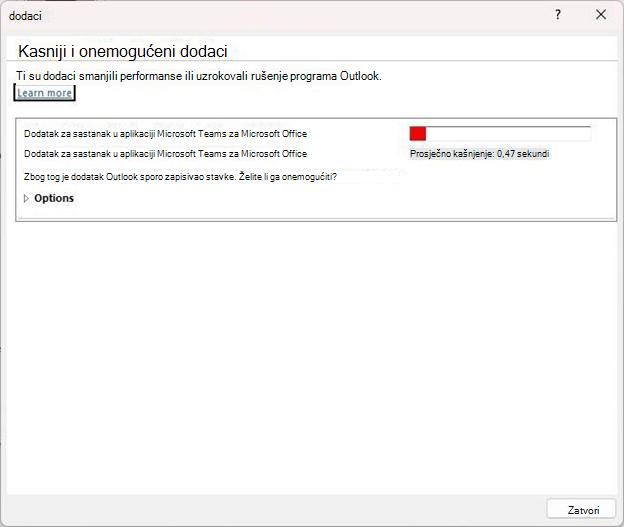The width and height of the screenshot is (624, 527).
Task: Expand the Options disclosure triangle
Action: (26, 198)
